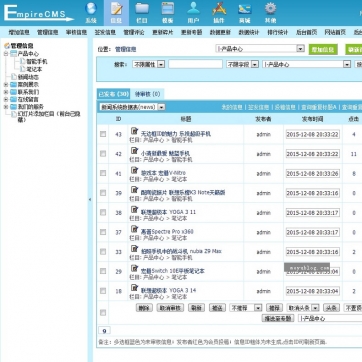Open the 信息 notepad icon in top bar

click(x=116, y=9)
